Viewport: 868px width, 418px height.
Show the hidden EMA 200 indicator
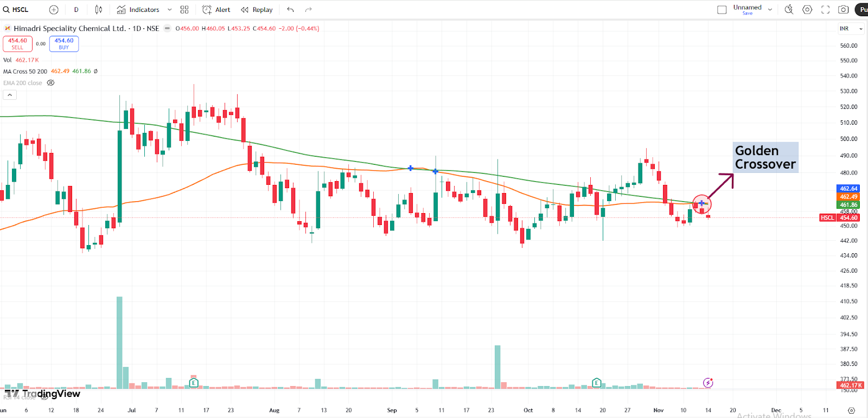50,83
